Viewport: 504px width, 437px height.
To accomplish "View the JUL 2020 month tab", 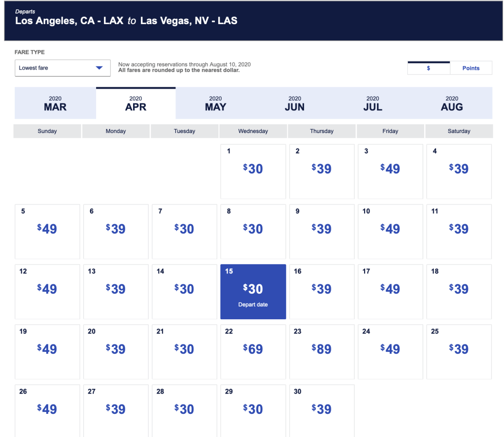I will (372, 103).
